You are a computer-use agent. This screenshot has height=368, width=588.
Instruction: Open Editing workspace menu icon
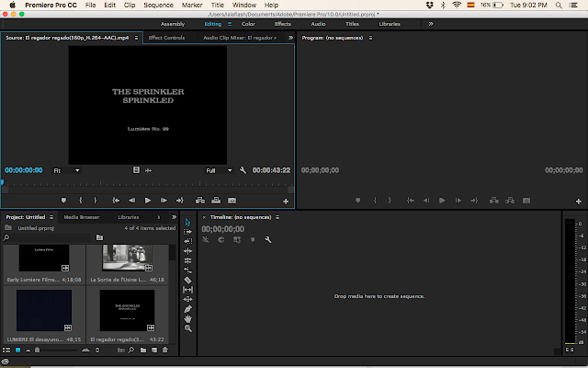[x=230, y=24]
